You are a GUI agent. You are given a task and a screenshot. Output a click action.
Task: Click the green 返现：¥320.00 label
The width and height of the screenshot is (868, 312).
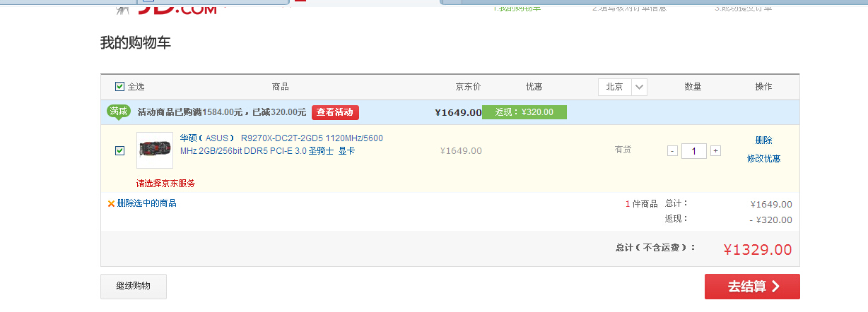click(524, 112)
